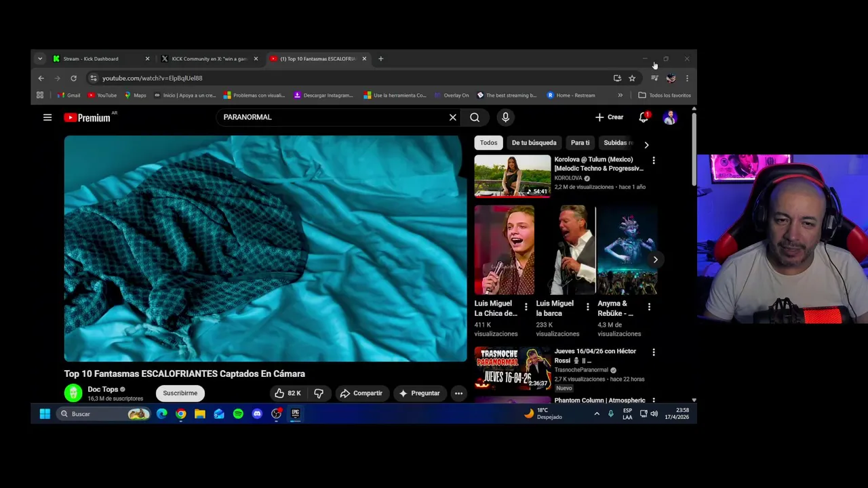Image resolution: width=868 pixels, height=488 pixels.
Task: Click the Jueves 16/04/26 con Héctor Rossi title
Action: point(595,356)
